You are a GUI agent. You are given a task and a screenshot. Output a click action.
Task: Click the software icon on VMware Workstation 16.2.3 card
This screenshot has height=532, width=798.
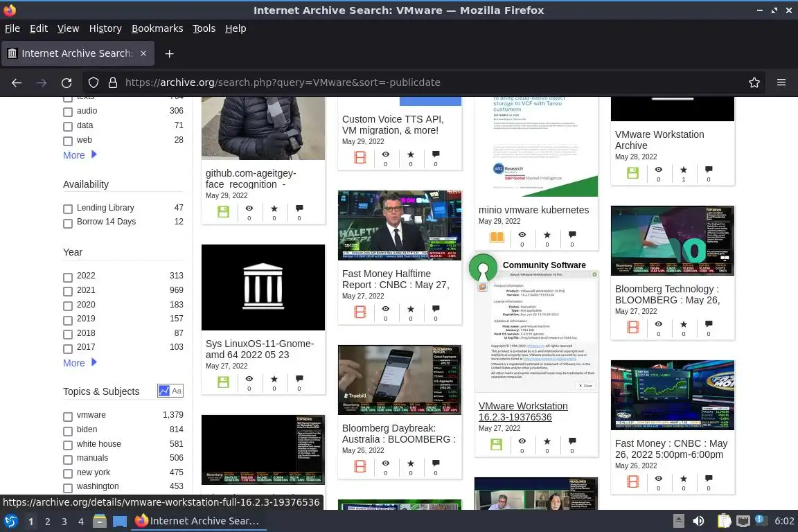point(496,444)
